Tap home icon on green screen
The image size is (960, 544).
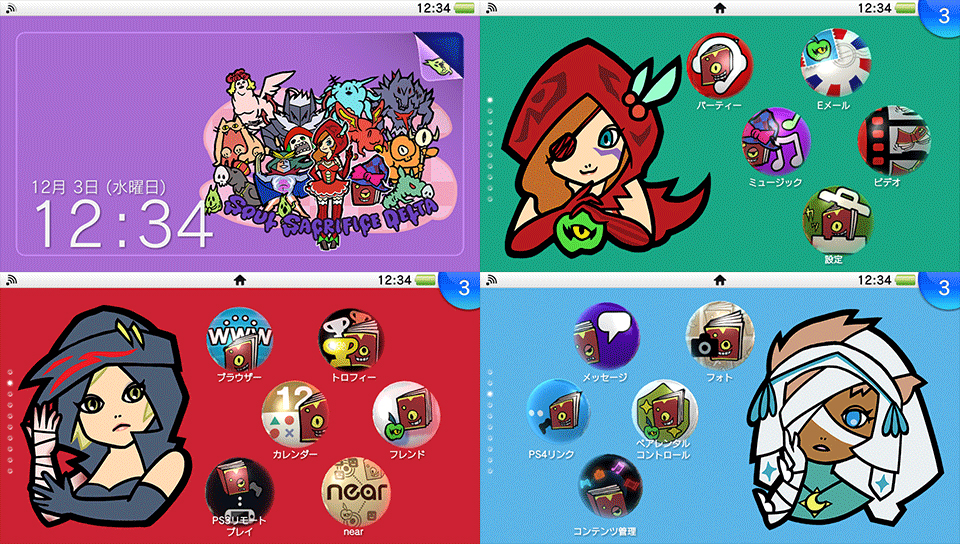tap(720, 8)
